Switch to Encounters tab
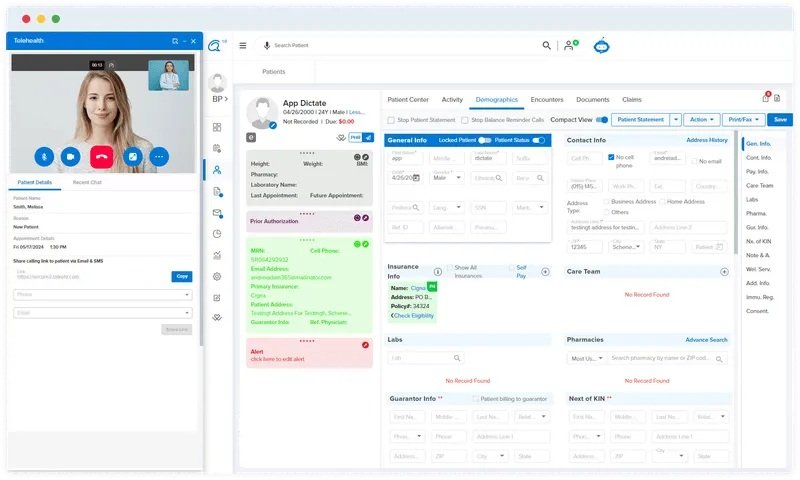 547,99
